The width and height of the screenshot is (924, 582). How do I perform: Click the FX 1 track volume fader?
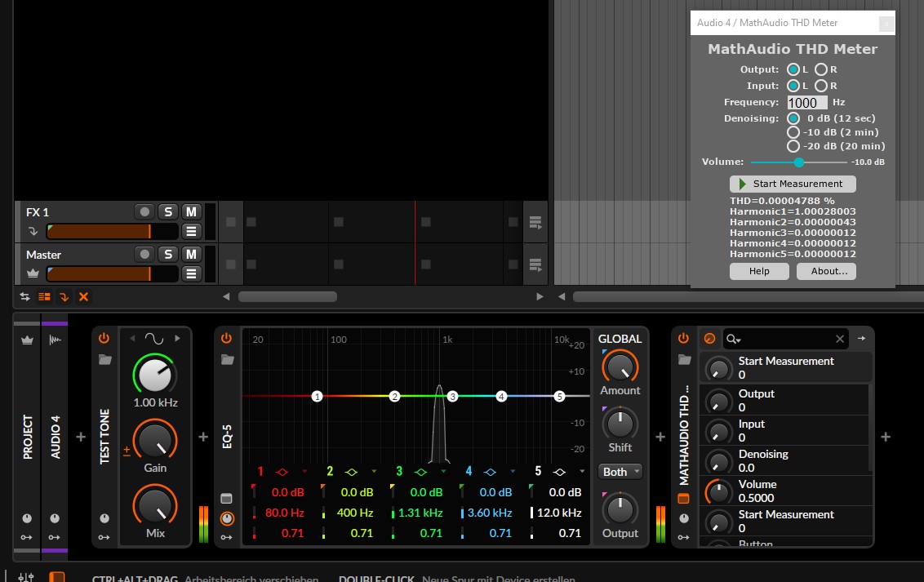(112, 232)
